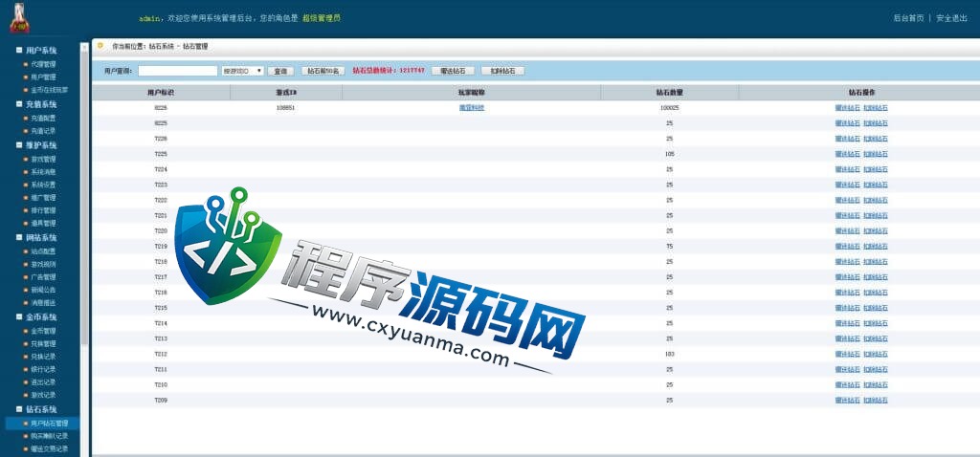Viewport: 980px width, 457px height.
Task: Click the 钻石前50名 button
Action: [323, 71]
